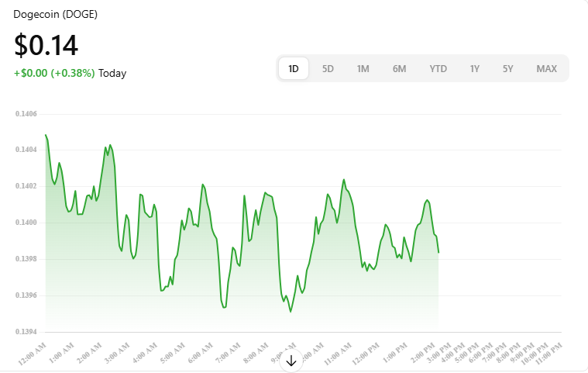Click the $0.14 price value
This screenshot has width=588, height=373.
[46, 46]
